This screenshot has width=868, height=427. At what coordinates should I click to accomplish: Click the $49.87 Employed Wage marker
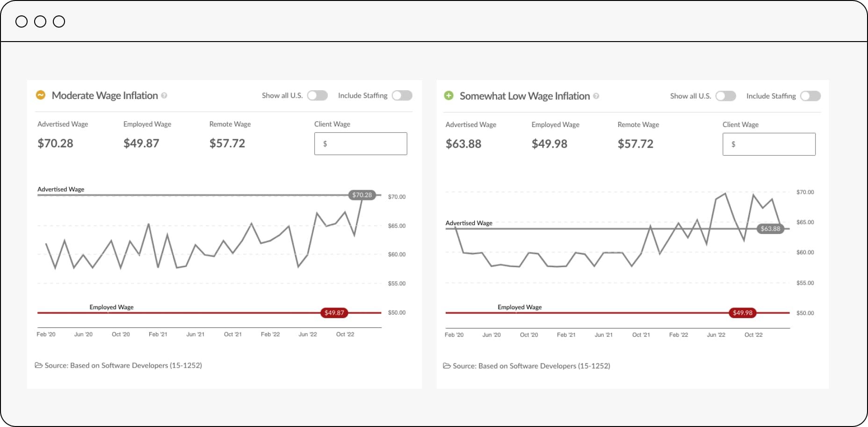click(x=333, y=313)
